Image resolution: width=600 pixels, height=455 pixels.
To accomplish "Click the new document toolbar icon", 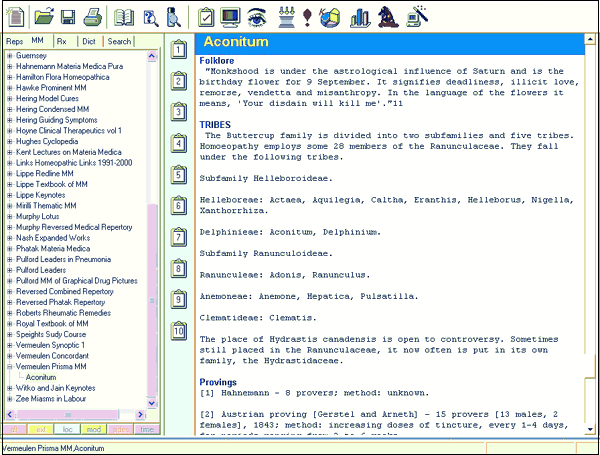I will coord(15,17).
